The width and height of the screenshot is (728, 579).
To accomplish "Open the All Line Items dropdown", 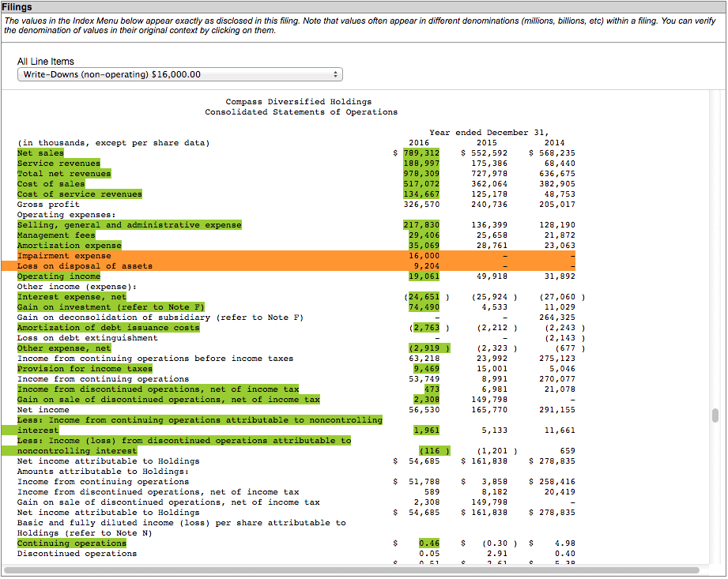I will 179,74.
